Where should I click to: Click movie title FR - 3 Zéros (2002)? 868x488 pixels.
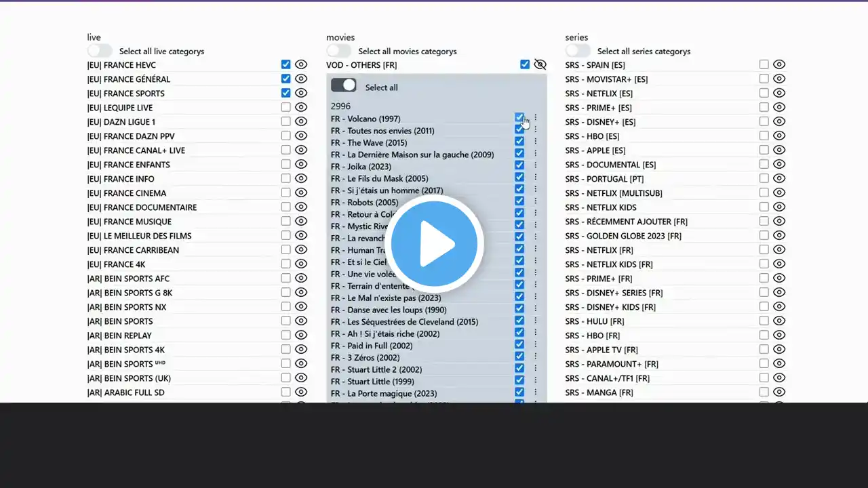(x=367, y=358)
